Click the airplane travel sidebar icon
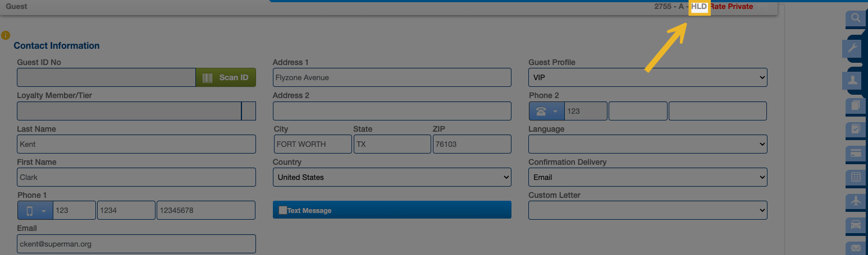The image size is (868, 255). pos(856,201)
